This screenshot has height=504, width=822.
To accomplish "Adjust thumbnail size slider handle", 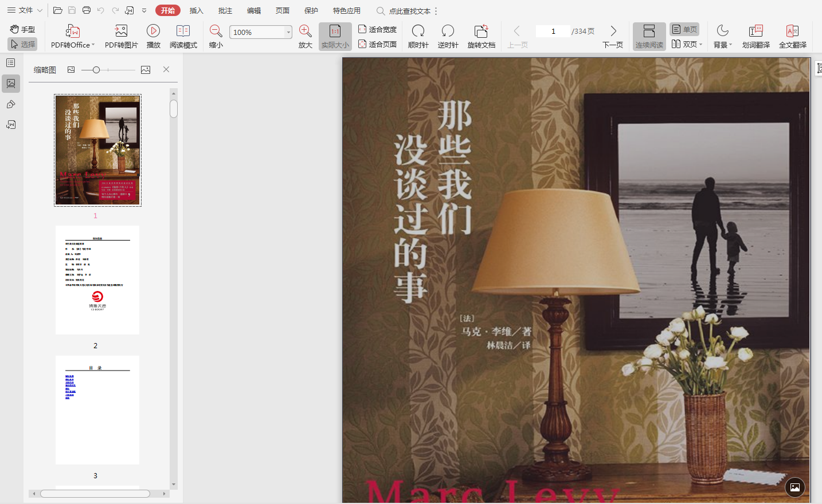I will pos(96,69).
